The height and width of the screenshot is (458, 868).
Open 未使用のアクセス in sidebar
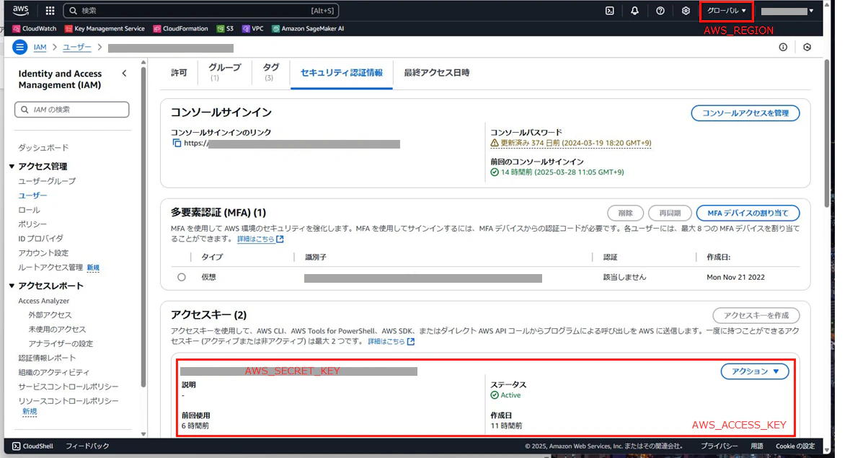[x=57, y=330]
